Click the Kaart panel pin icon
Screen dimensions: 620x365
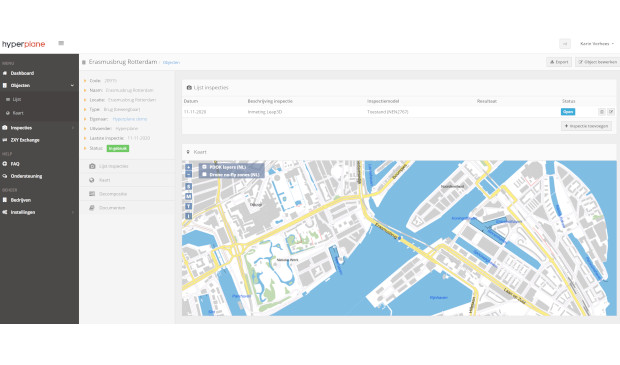(x=188, y=152)
